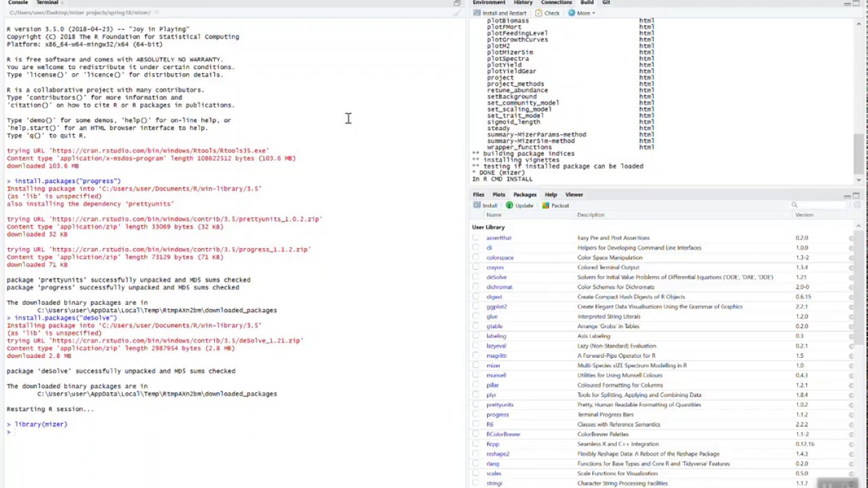Open the gtable package link

(494, 327)
